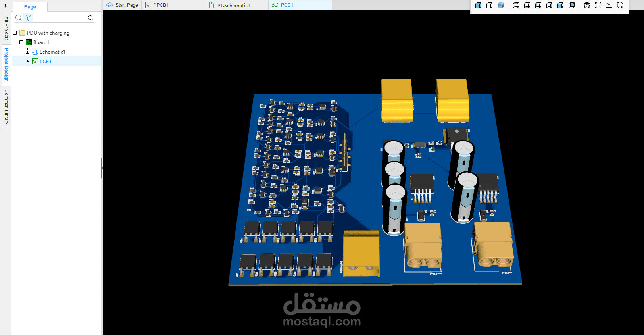
Task: Click the PCB icon on *PCB1 tab
Action: pos(148,5)
